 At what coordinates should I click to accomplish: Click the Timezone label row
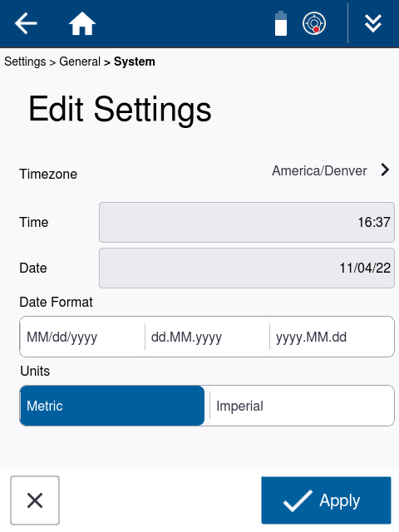click(204, 174)
